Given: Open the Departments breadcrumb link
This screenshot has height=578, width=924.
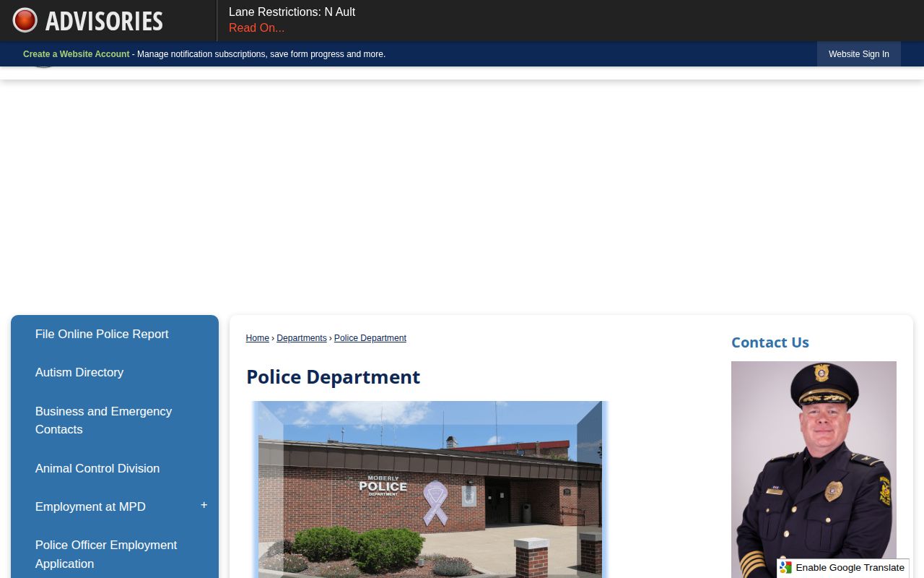Looking at the screenshot, I should pos(302,338).
